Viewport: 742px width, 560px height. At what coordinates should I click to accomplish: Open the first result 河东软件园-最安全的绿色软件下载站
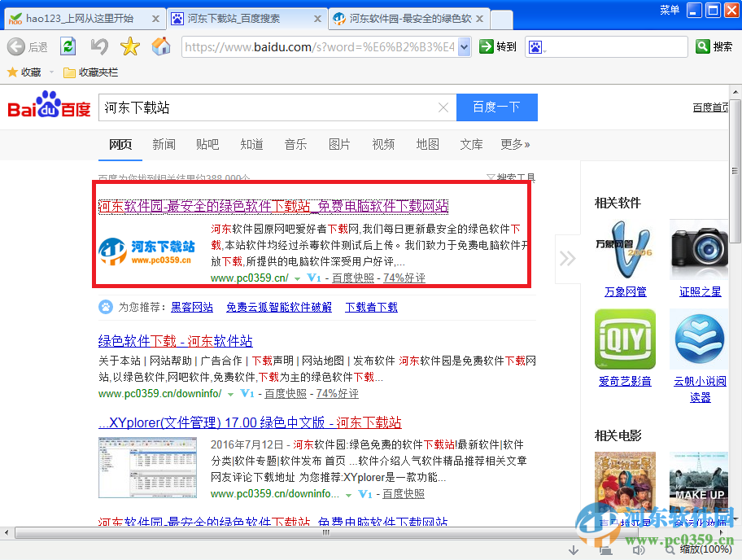[x=273, y=206]
